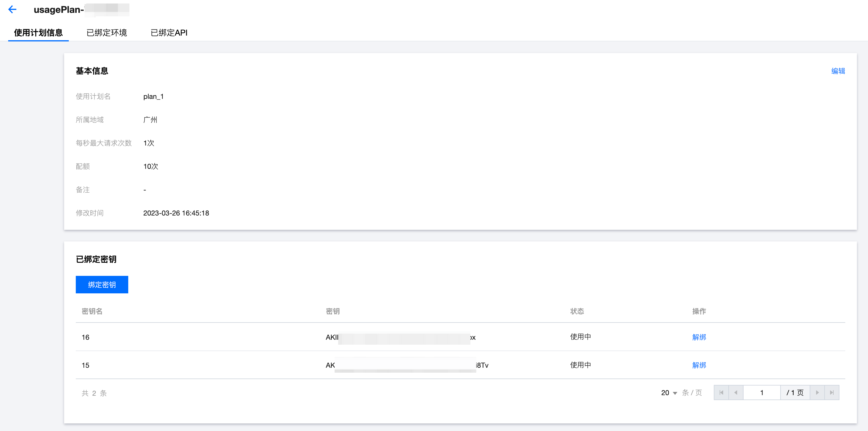Click the key name 15 row
868x431 pixels.
click(86, 365)
